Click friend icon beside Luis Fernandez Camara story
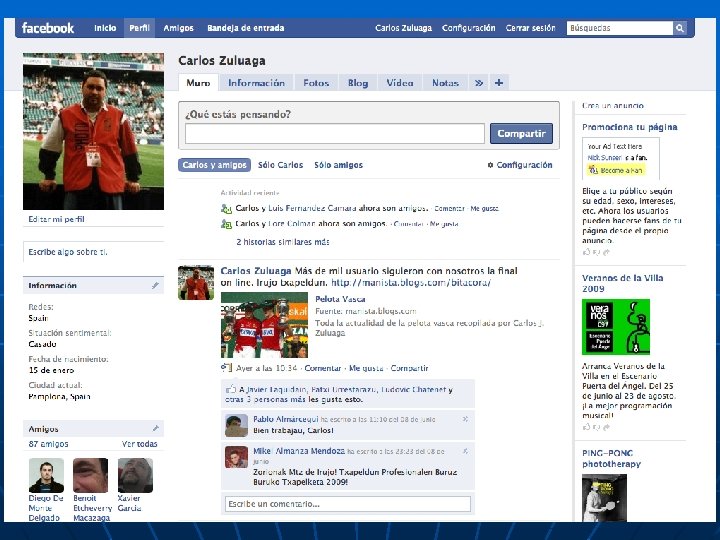Image resolution: width=720 pixels, height=540 pixels. 226,209
